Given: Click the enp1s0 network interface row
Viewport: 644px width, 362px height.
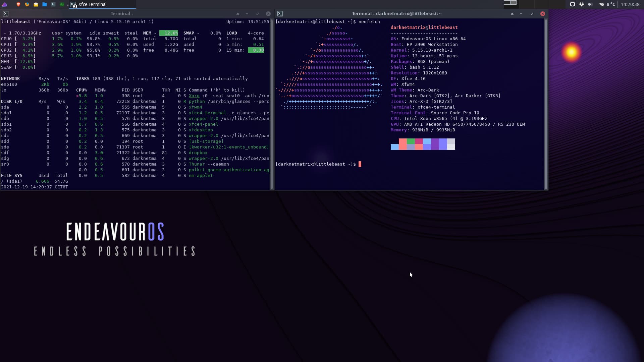Looking at the screenshot, I should [x=35, y=84].
